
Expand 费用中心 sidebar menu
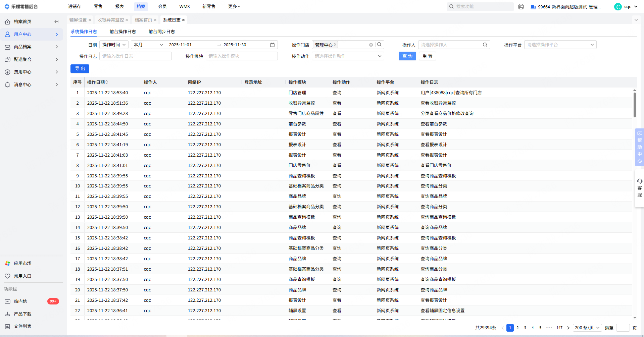32,72
